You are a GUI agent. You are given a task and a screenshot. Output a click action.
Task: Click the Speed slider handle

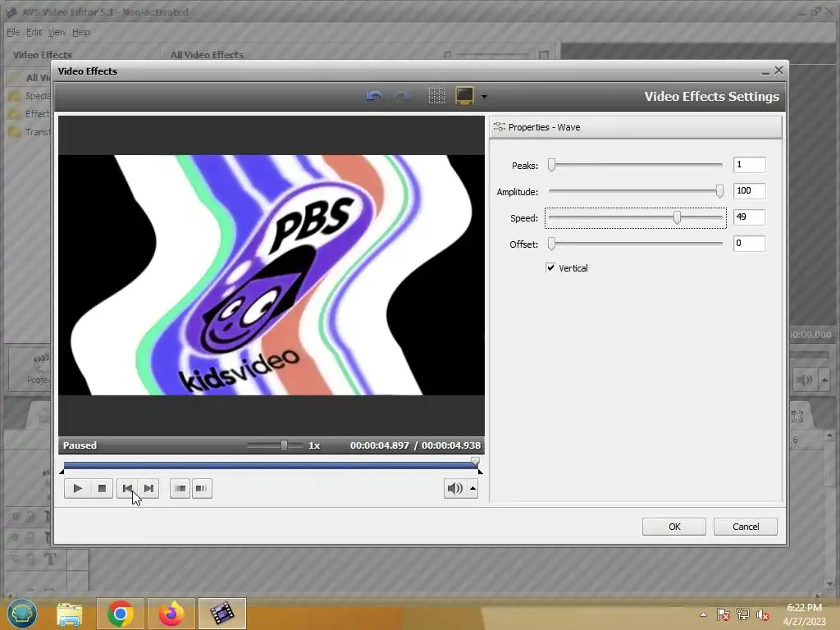(x=677, y=217)
